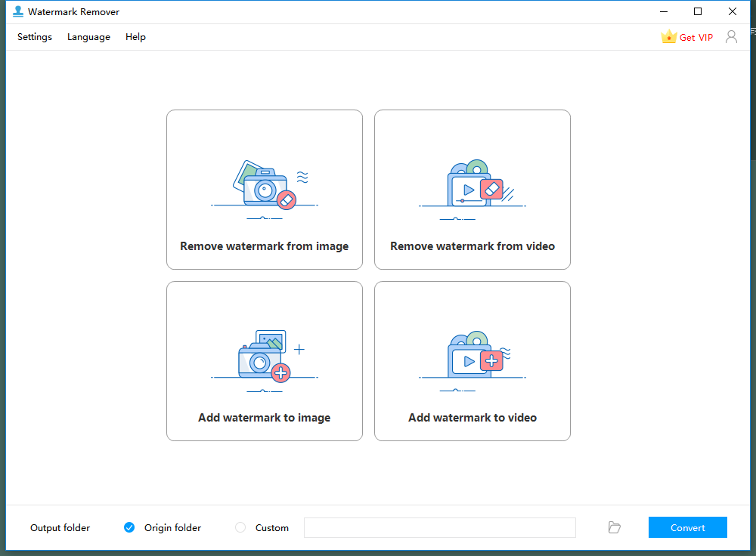Click the user account profile icon
756x556 pixels.
click(x=731, y=37)
